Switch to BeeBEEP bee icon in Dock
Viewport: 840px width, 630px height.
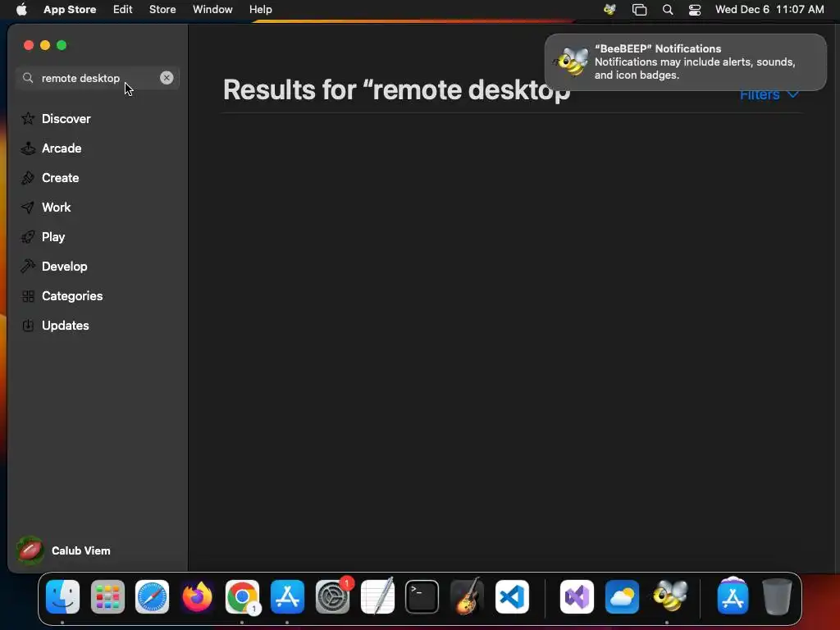click(669, 596)
